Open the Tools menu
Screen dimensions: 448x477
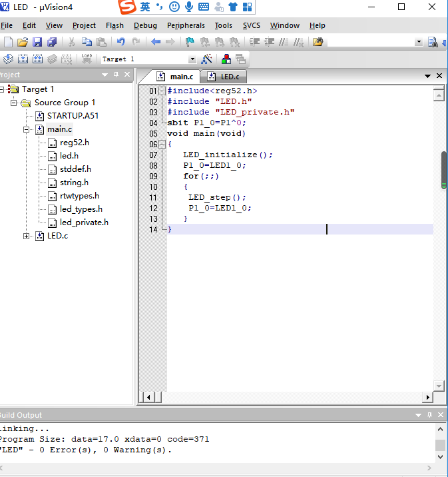(224, 25)
